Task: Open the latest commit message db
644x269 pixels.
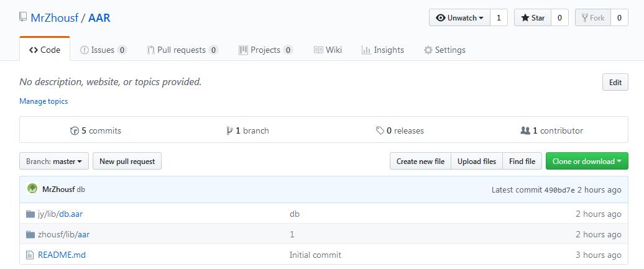Action: coord(81,189)
